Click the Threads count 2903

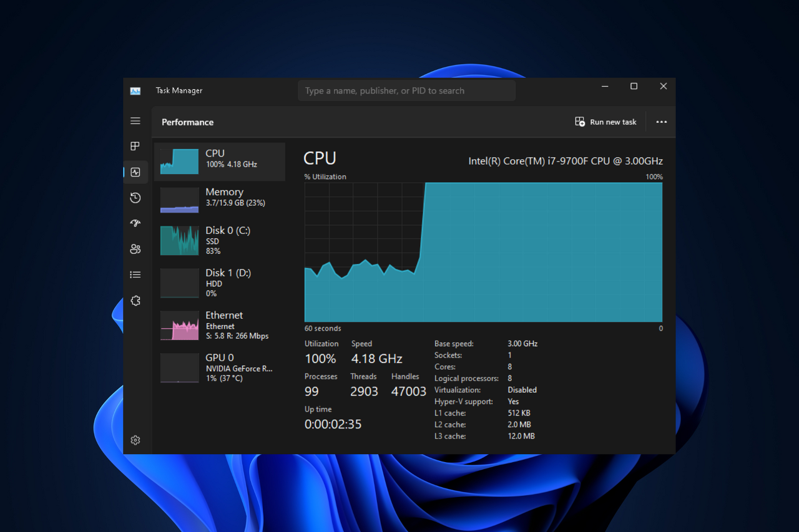pyautogui.click(x=364, y=392)
